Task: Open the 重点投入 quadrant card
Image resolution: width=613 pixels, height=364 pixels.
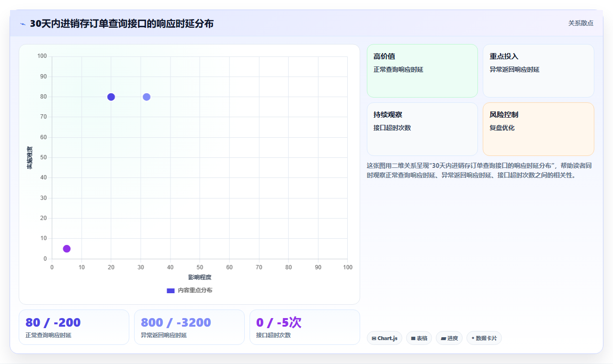Action: [x=538, y=71]
